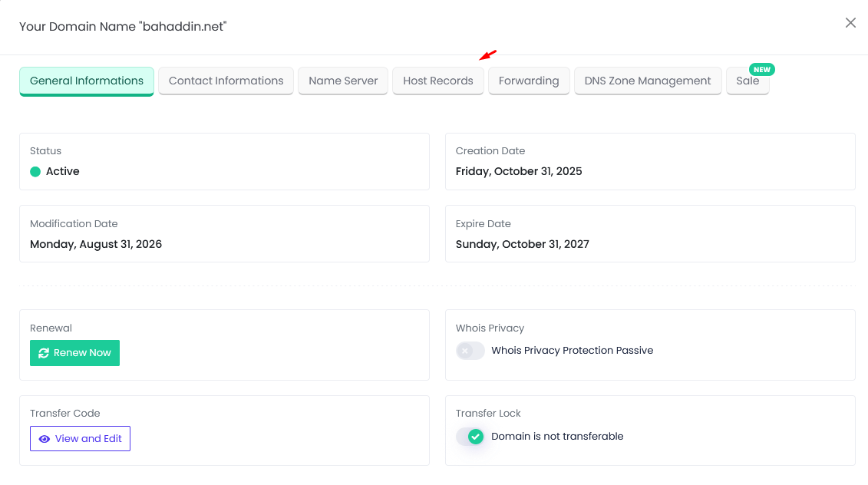Viewport: 868px width, 485px height.
Task: Open the General Informations tab
Action: click(87, 81)
